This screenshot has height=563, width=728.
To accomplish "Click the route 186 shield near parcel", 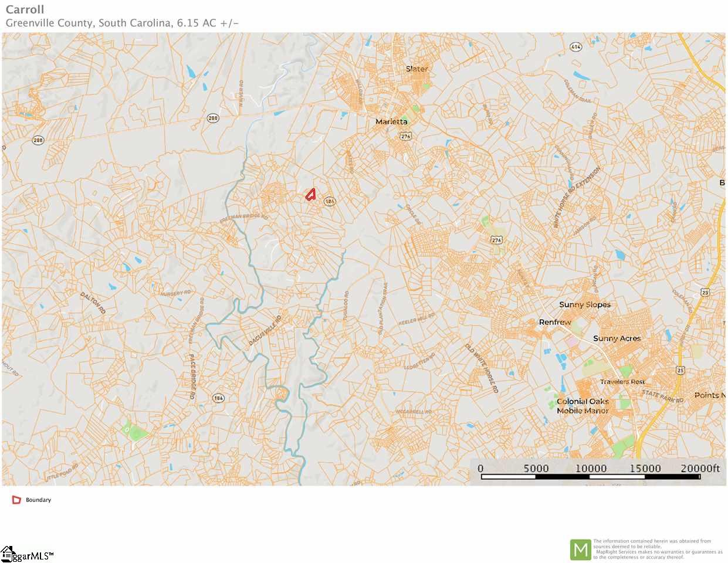I will 330,201.
